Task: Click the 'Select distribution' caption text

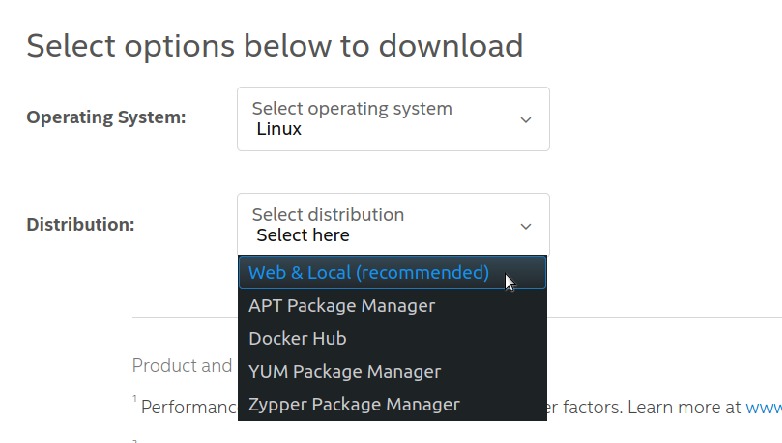Action: pos(328,214)
